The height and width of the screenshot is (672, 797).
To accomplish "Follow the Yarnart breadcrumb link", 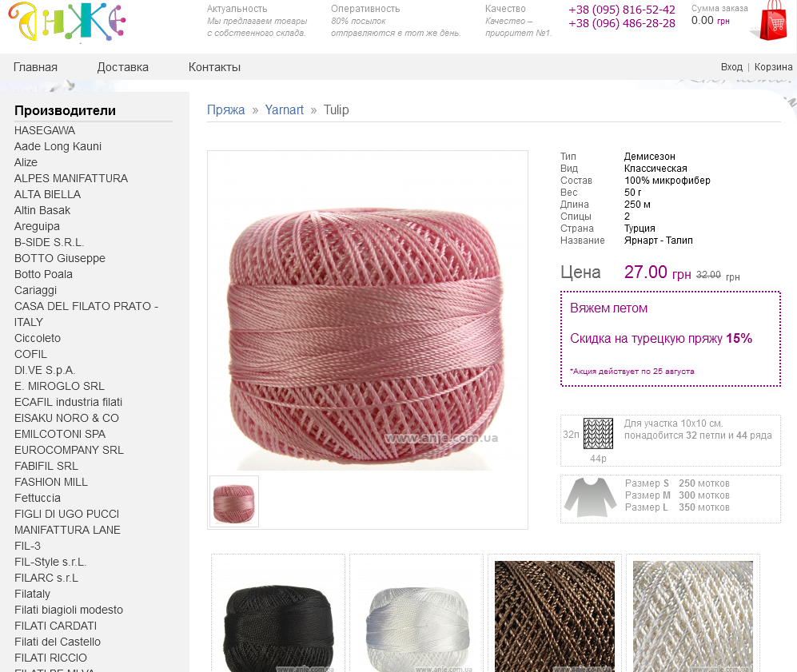I will (284, 109).
